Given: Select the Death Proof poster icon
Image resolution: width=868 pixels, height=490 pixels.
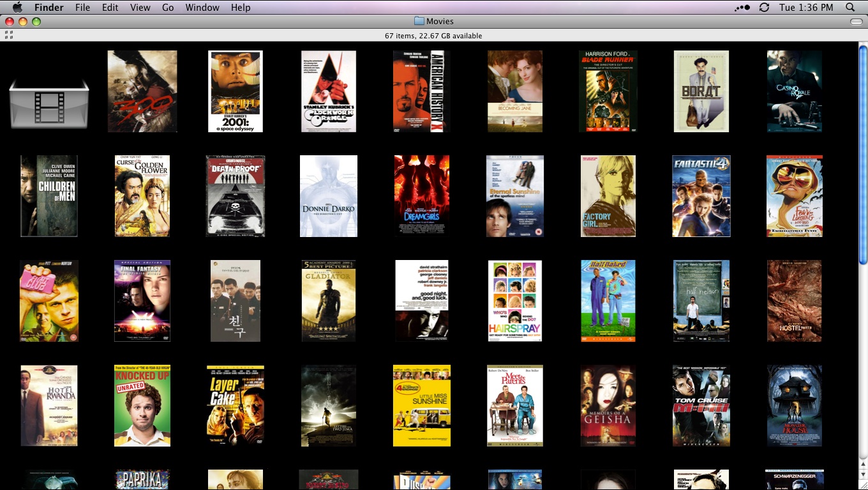Looking at the screenshot, I should click(x=236, y=196).
